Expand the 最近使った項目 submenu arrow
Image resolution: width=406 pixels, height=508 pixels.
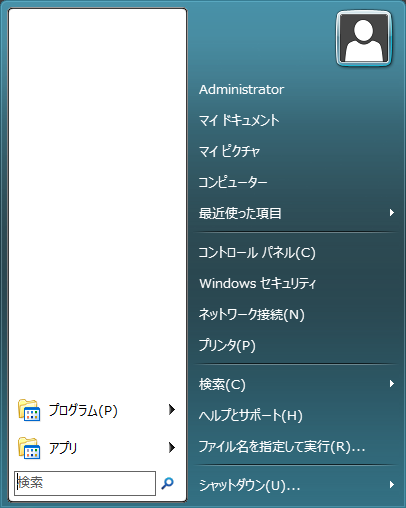pyautogui.click(x=392, y=213)
